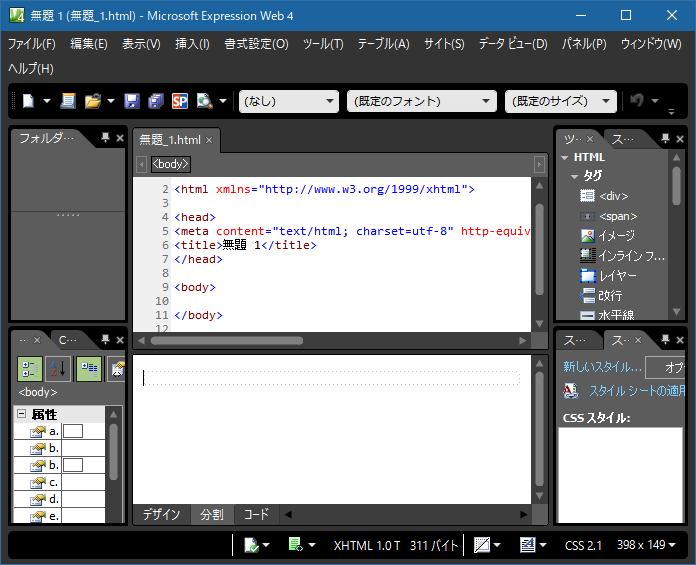Open the 書式設定(O) menu
Image resolution: width=696 pixels, height=565 pixels.
click(256, 44)
